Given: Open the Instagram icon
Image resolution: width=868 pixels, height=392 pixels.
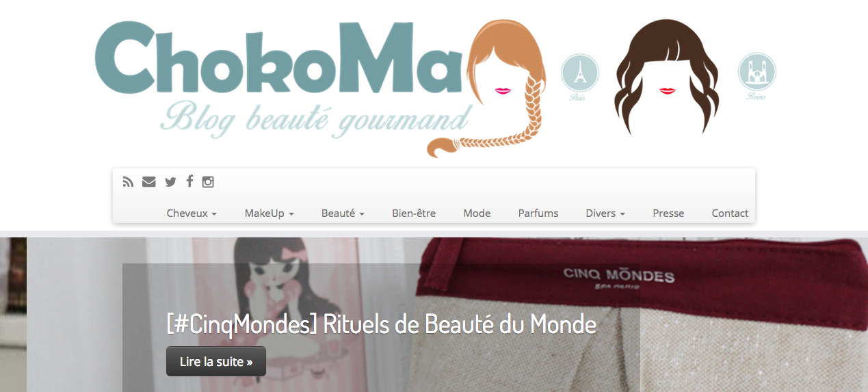Looking at the screenshot, I should click(x=208, y=182).
